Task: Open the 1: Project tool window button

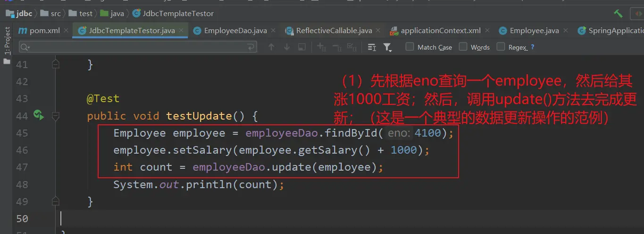Action: 7,41
